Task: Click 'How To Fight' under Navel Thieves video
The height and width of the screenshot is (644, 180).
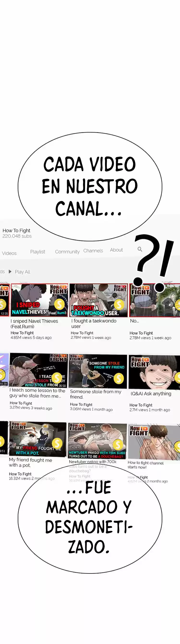Action: 22,333
